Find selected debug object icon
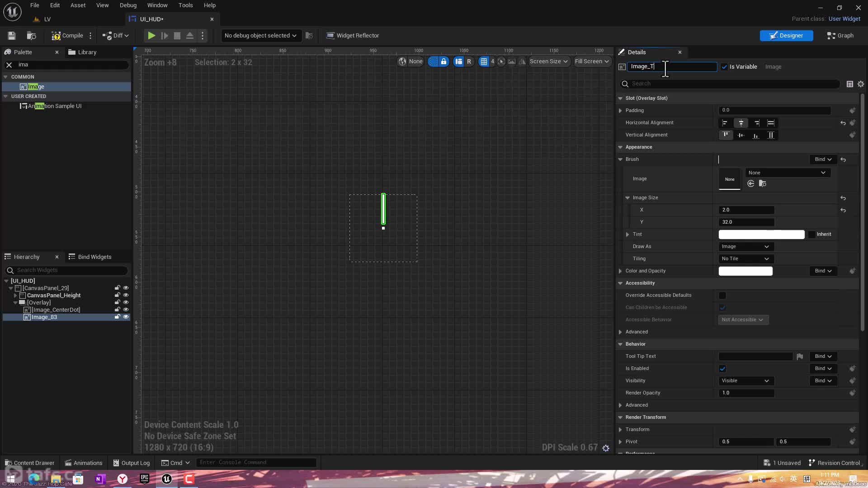Screen dimensions: 868x488 click(x=309, y=36)
